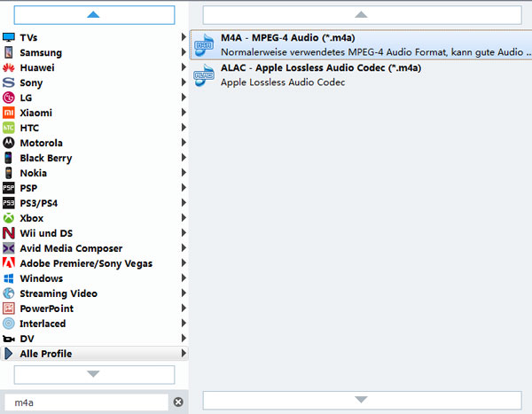Viewport: 532px width, 414px height.
Task: Expand the PS3/PS4 submenu arrow
Action: point(184,203)
